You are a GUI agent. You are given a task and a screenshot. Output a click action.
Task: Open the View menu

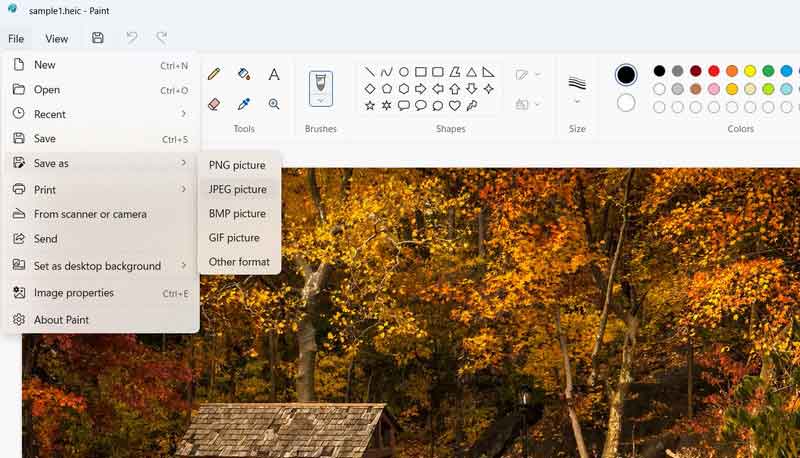57,39
